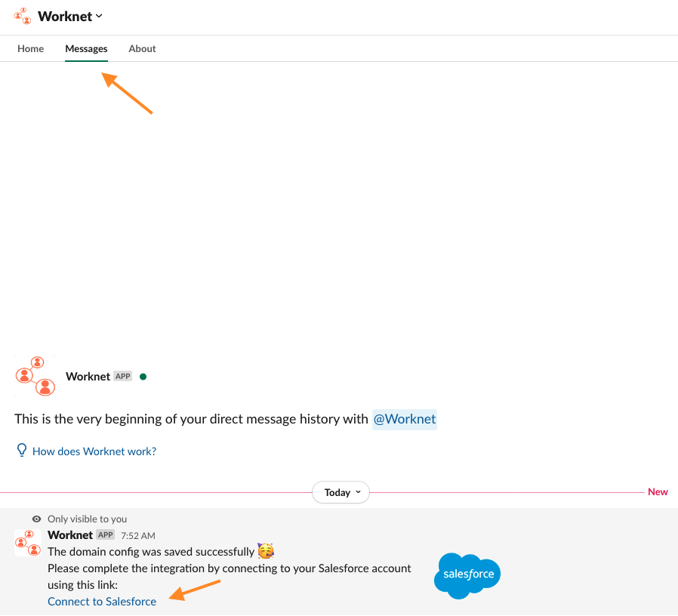Click the Worknet name beside large avatar
Viewport: 678px width, 616px height.
point(88,377)
